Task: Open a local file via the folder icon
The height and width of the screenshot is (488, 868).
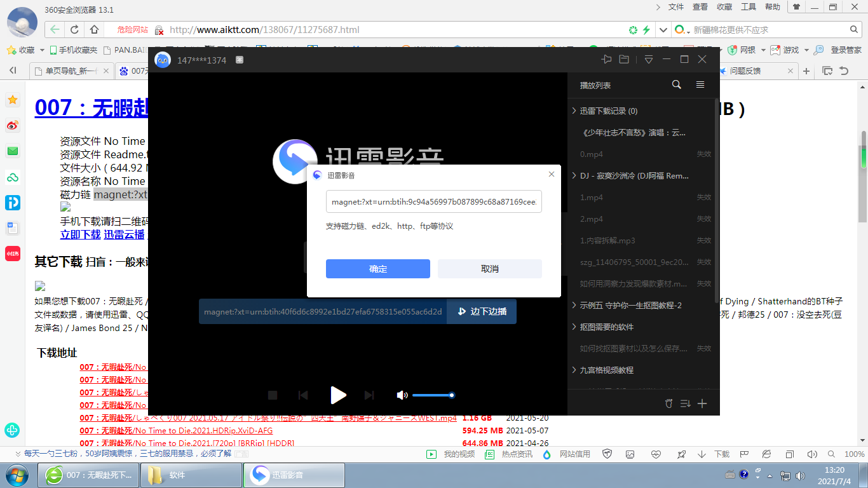Action: pyautogui.click(x=623, y=59)
